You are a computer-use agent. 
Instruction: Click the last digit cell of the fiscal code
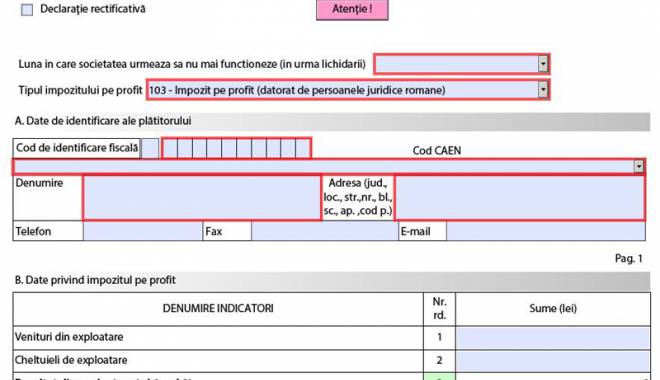303,148
